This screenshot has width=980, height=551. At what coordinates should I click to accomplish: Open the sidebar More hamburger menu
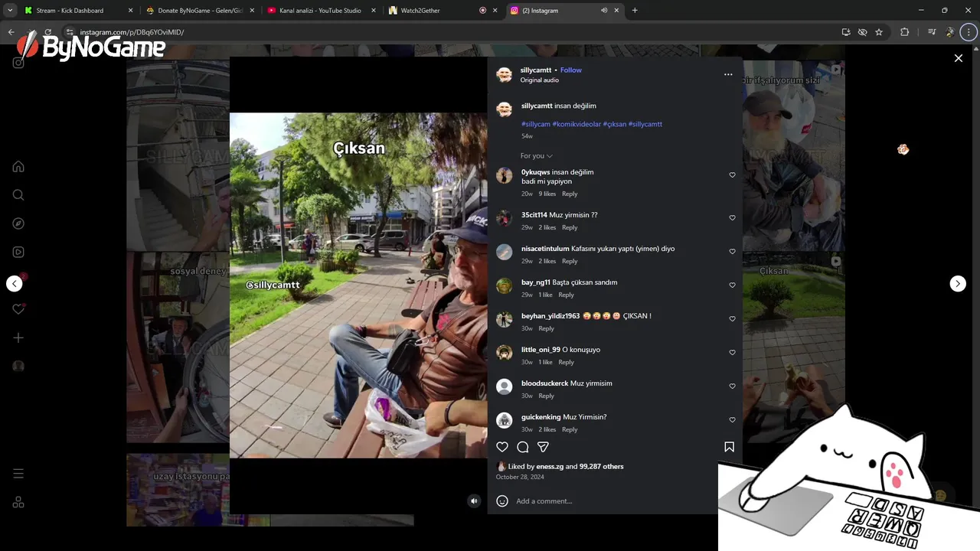18,474
